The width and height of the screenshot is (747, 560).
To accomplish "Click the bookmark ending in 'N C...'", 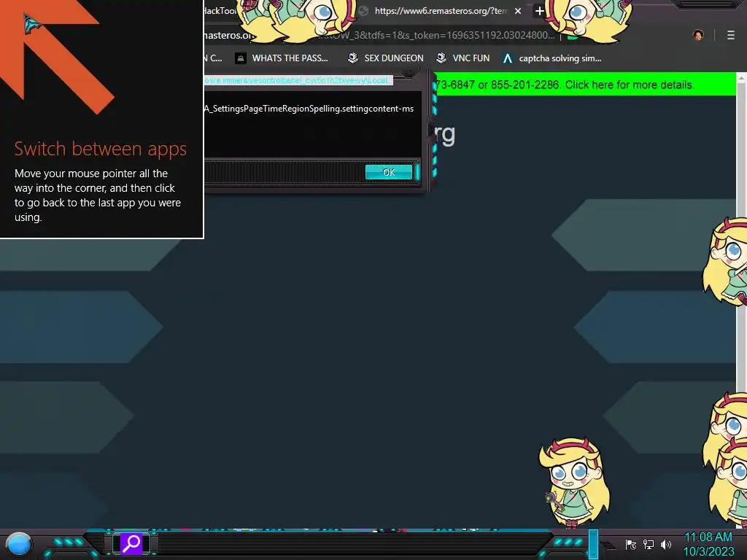I will 213,58.
